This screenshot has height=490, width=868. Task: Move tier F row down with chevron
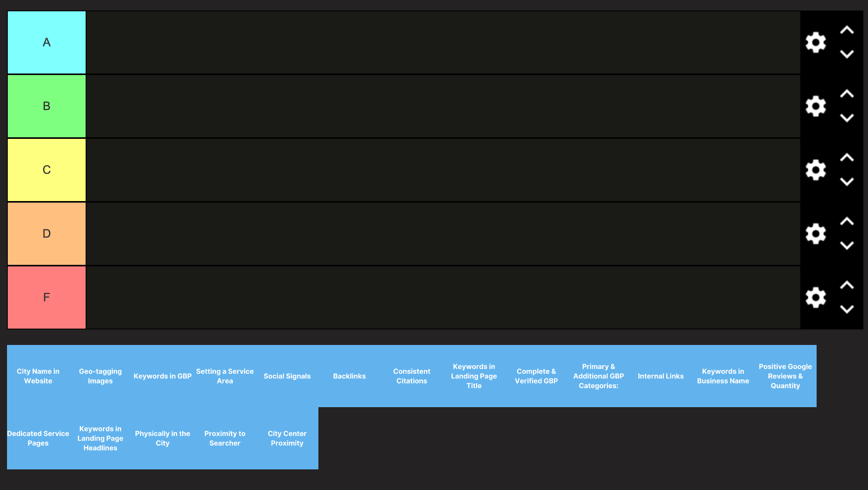point(847,309)
